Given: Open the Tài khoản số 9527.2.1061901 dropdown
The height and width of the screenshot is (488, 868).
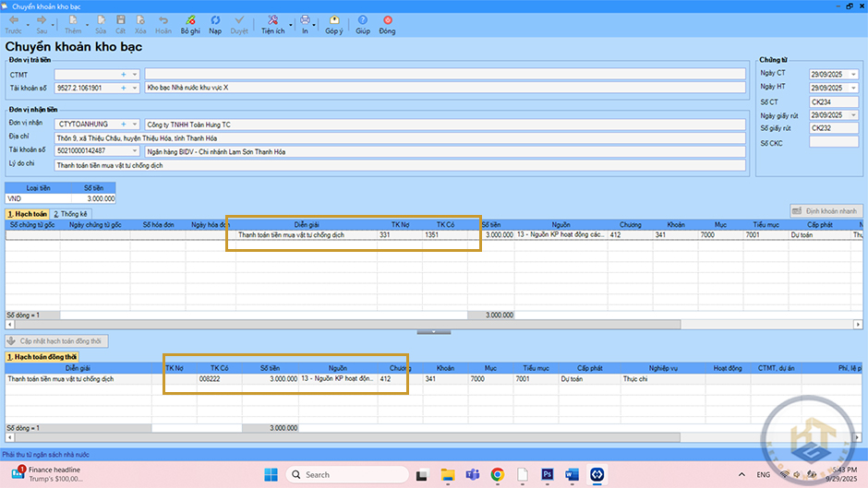Looking at the screenshot, I should tap(135, 89).
